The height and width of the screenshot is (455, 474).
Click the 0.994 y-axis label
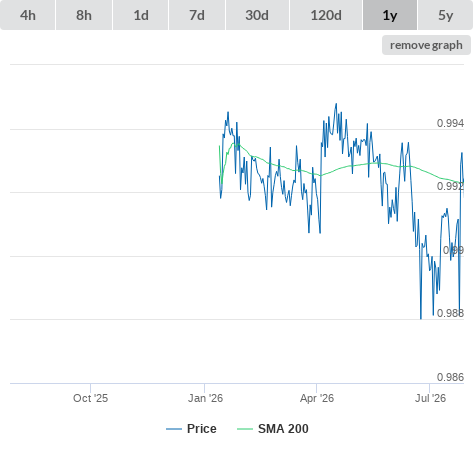click(450, 123)
